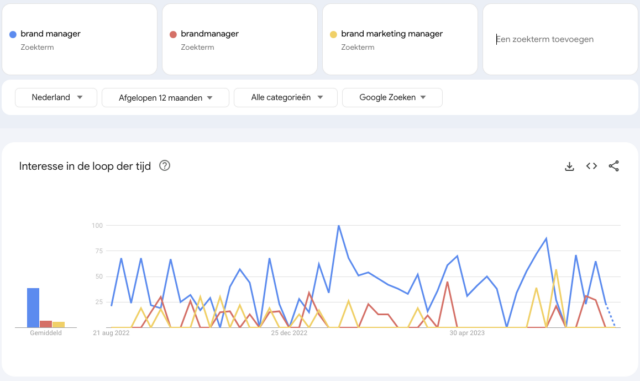Image resolution: width=640 pixels, height=381 pixels.
Task: Focus the Een zoekterm toevoegen field
Action: coord(560,39)
